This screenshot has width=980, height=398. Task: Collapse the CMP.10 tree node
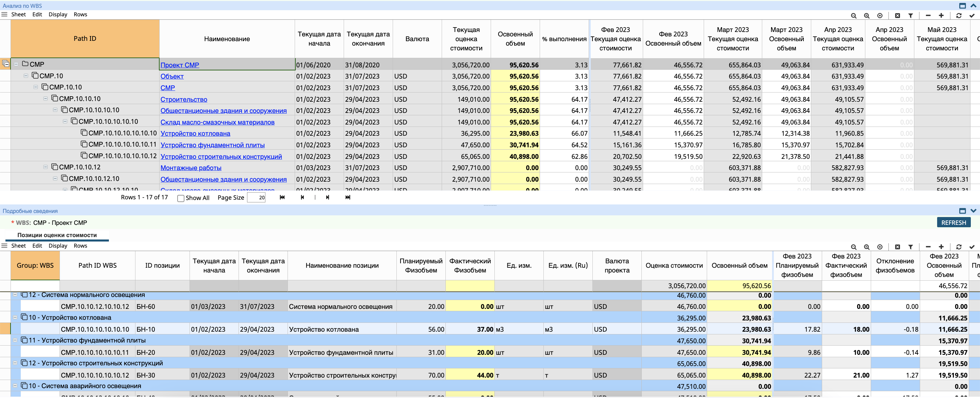pos(26,76)
